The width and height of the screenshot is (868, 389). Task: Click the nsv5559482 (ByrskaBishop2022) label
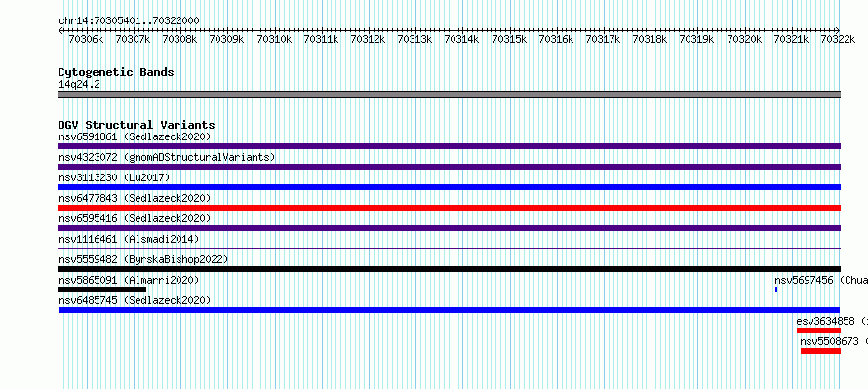[x=142, y=259]
